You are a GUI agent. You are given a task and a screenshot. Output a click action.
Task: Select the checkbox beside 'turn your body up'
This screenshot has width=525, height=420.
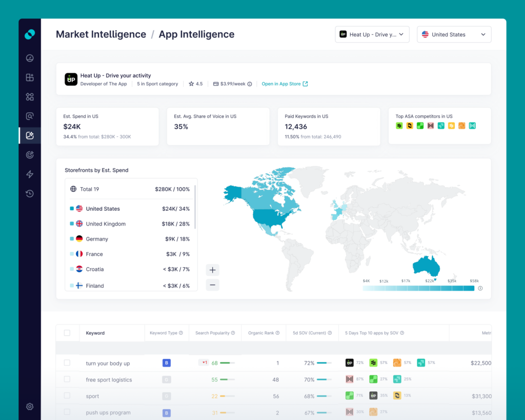click(67, 363)
